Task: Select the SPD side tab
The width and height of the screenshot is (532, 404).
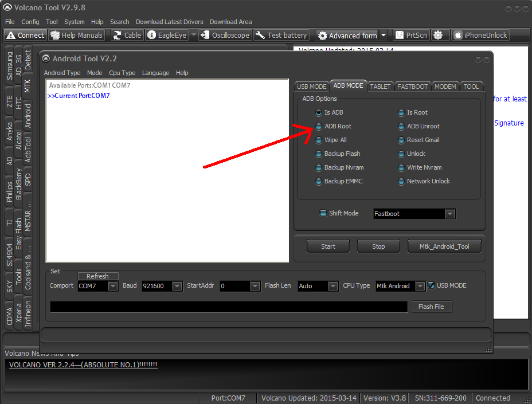Action: coord(28,179)
